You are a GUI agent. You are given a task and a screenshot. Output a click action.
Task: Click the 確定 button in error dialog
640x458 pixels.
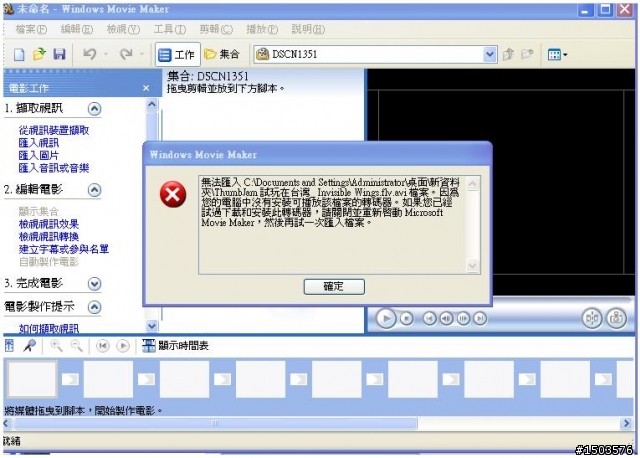point(334,287)
